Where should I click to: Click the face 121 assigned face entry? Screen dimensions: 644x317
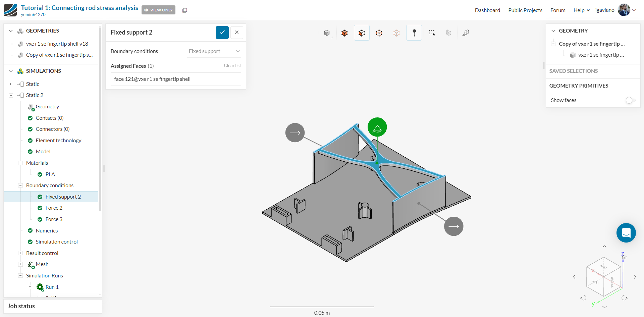pos(176,79)
